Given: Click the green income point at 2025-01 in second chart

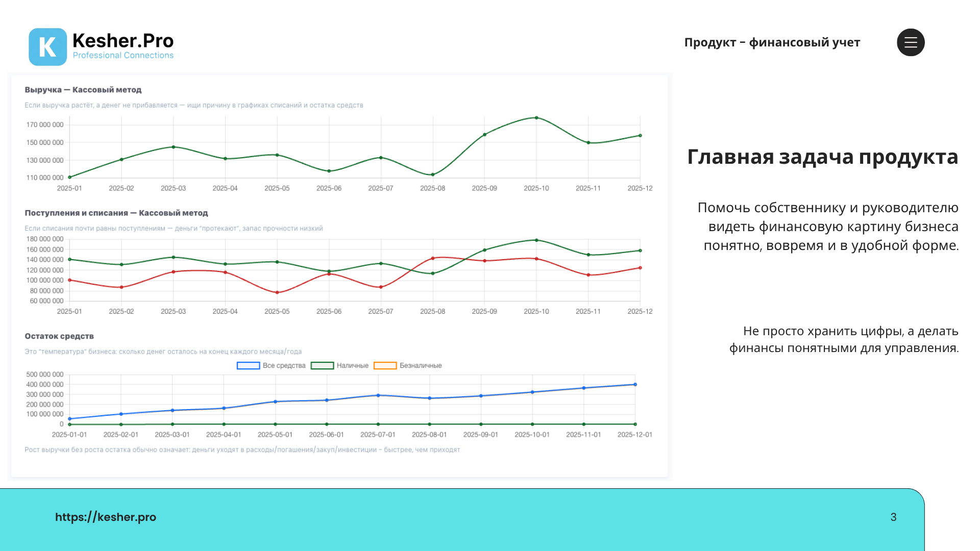Looking at the screenshot, I should click(x=70, y=260).
